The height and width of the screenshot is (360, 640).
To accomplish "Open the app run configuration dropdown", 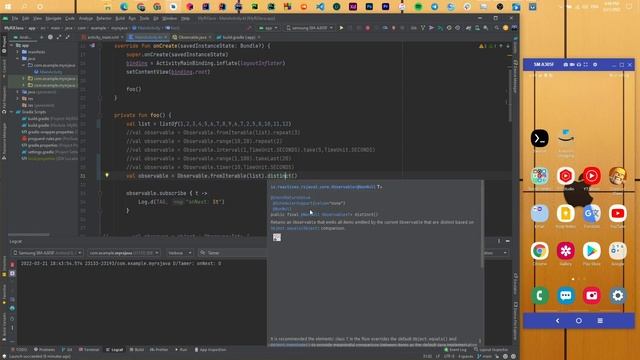I will tap(269, 28).
